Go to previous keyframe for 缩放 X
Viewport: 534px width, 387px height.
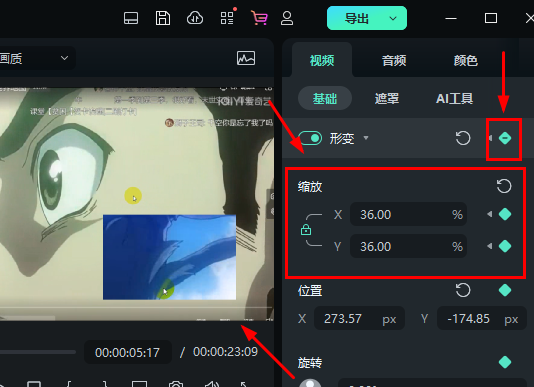pos(490,214)
